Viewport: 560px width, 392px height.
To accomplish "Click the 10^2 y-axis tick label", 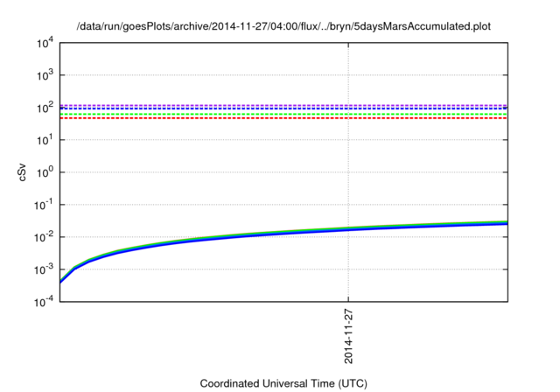I will coord(45,108).
